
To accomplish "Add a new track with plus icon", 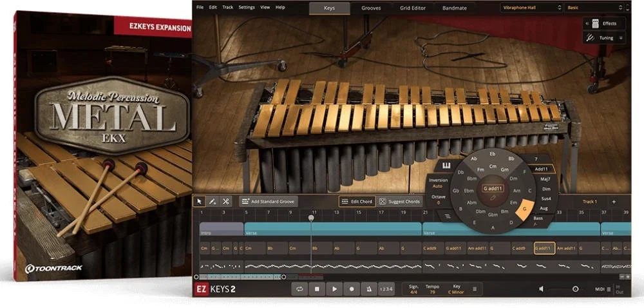I will point(614,202).
